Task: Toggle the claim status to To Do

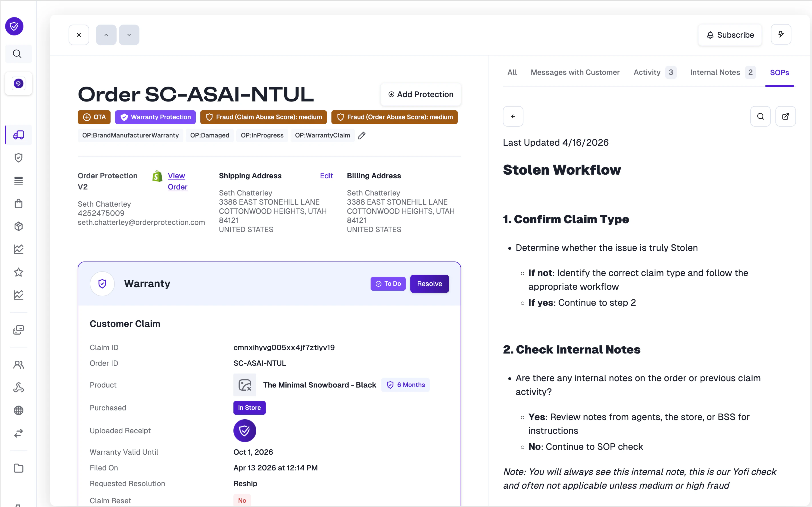Action: [388, 284]
